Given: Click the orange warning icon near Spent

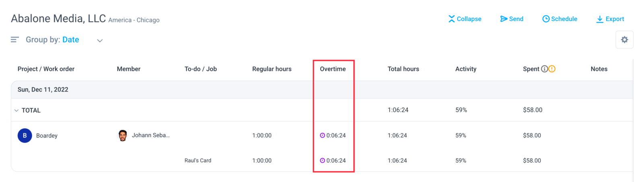Looking at the screenshot, I should (x=552, y=69).
